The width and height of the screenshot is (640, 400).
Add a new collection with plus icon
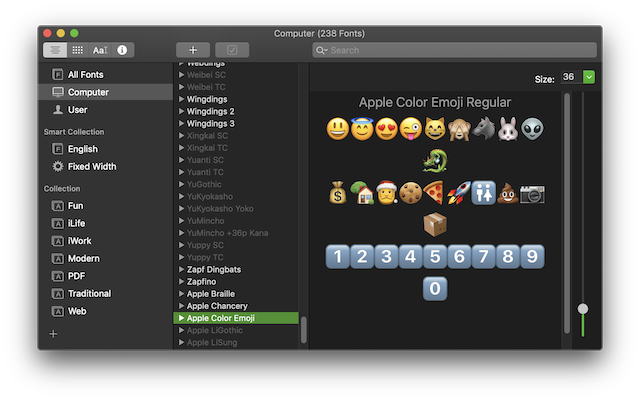53,334
